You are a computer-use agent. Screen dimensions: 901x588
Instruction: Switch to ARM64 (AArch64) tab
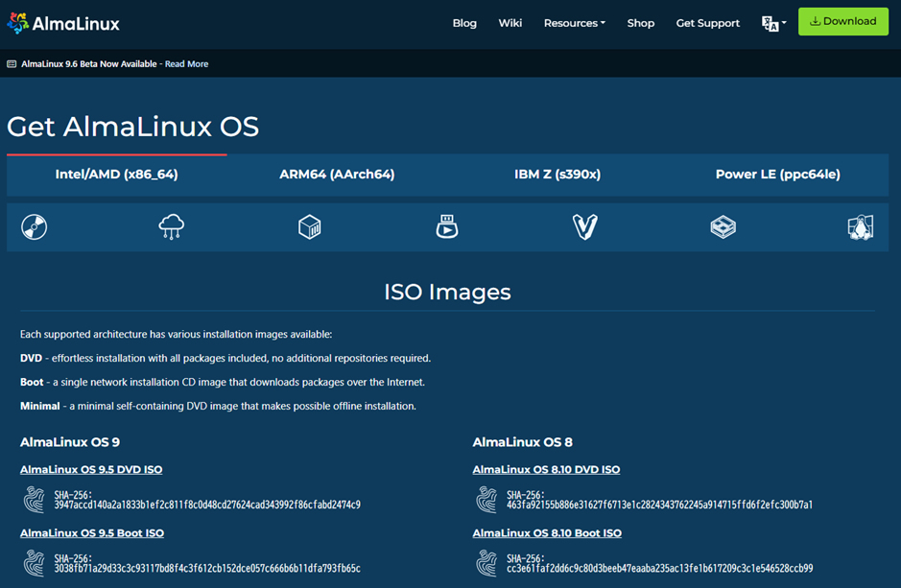tap(337, 175)
